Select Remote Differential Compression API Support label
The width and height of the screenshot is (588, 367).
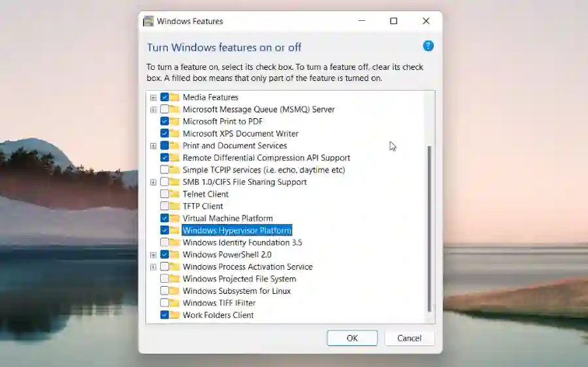(x=267, y=157)
